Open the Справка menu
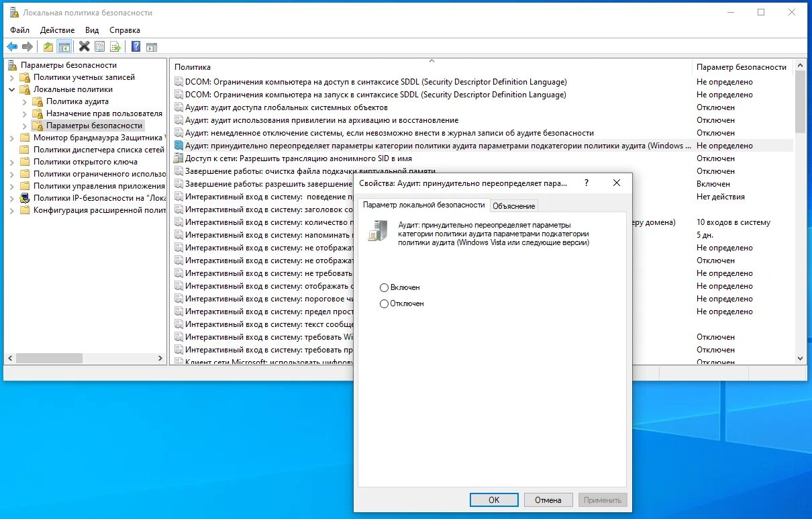 point(125,30)
